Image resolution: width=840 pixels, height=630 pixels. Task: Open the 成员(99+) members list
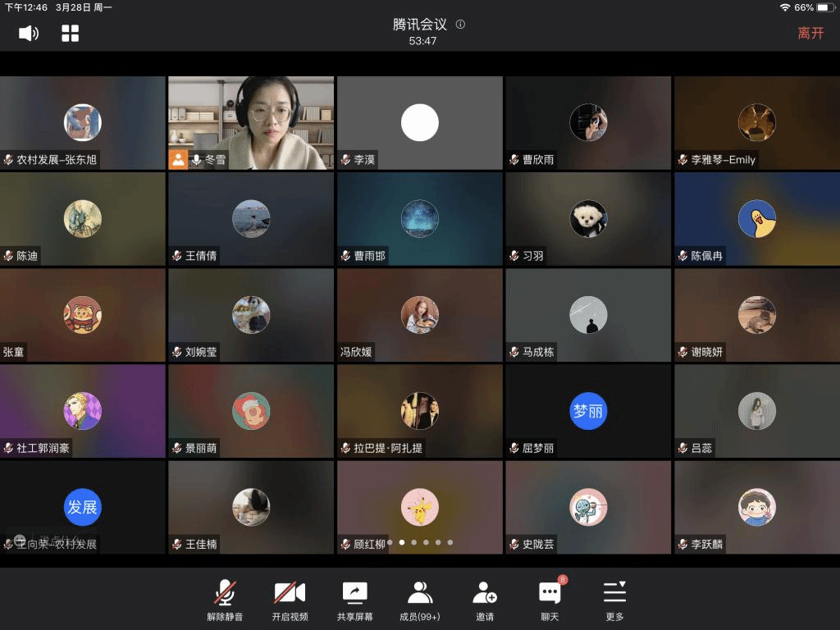pos(420,600)
